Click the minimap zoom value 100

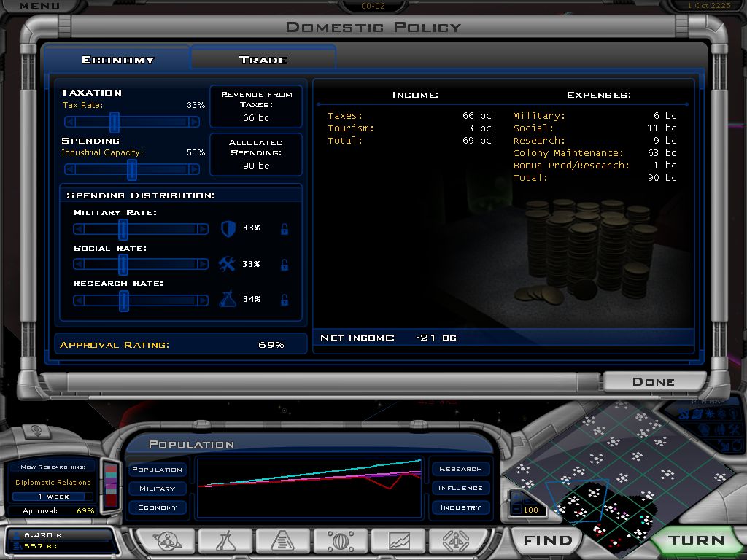pyautogui.click(x=531, y=510)
